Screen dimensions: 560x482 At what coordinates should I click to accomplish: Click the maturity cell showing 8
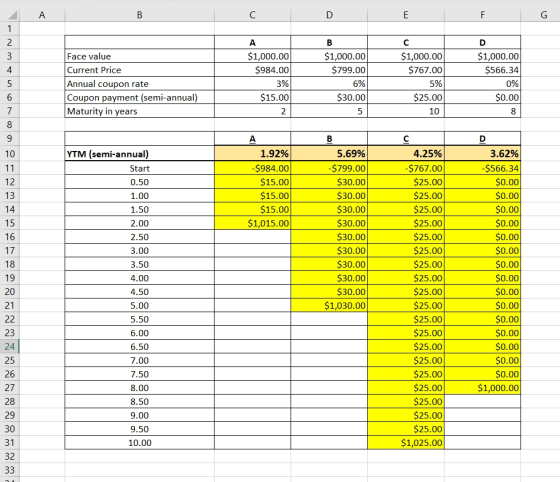(x=482, y=111)
